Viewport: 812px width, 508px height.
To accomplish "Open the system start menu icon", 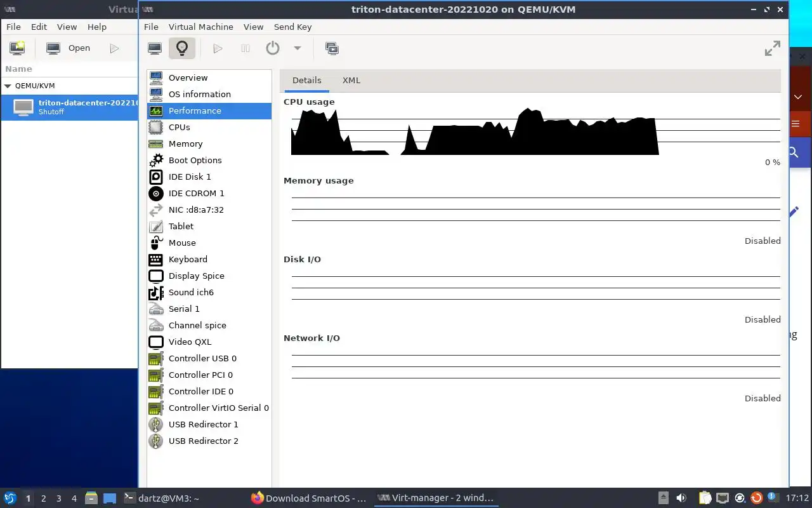I will coord(10,498).
